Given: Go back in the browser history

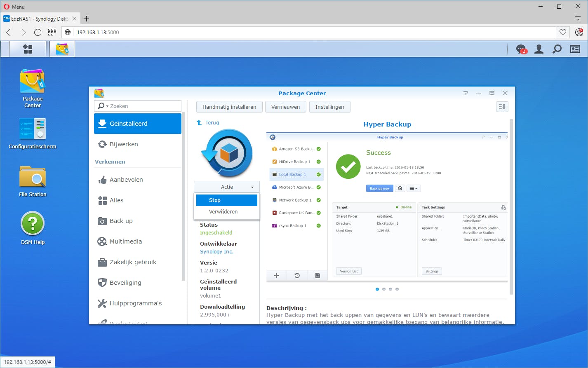Looking at the screenshot, I should point(9,32).
